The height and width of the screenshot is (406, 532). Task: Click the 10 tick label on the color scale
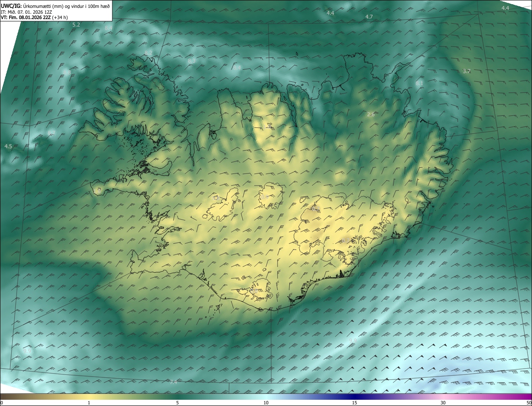coord(266,403)
